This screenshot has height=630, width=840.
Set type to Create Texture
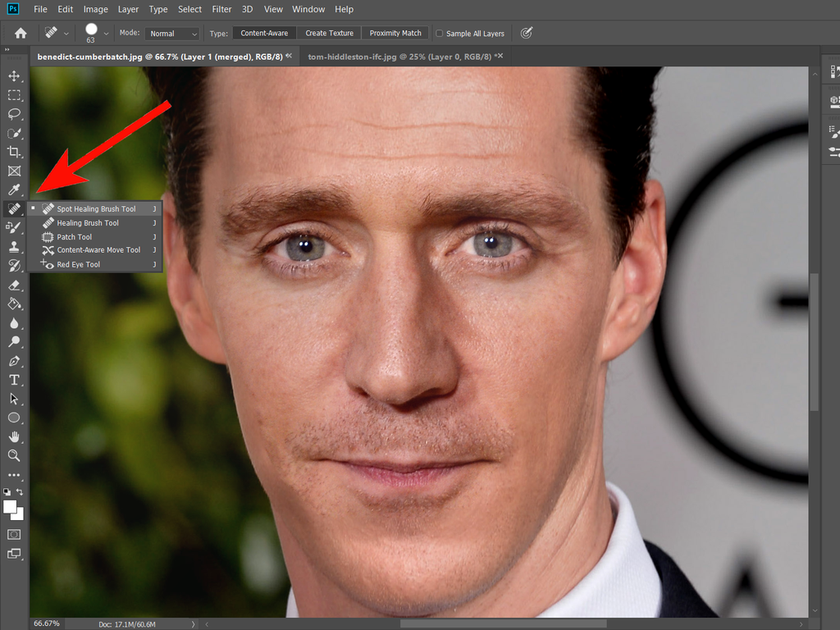[330, 33]
